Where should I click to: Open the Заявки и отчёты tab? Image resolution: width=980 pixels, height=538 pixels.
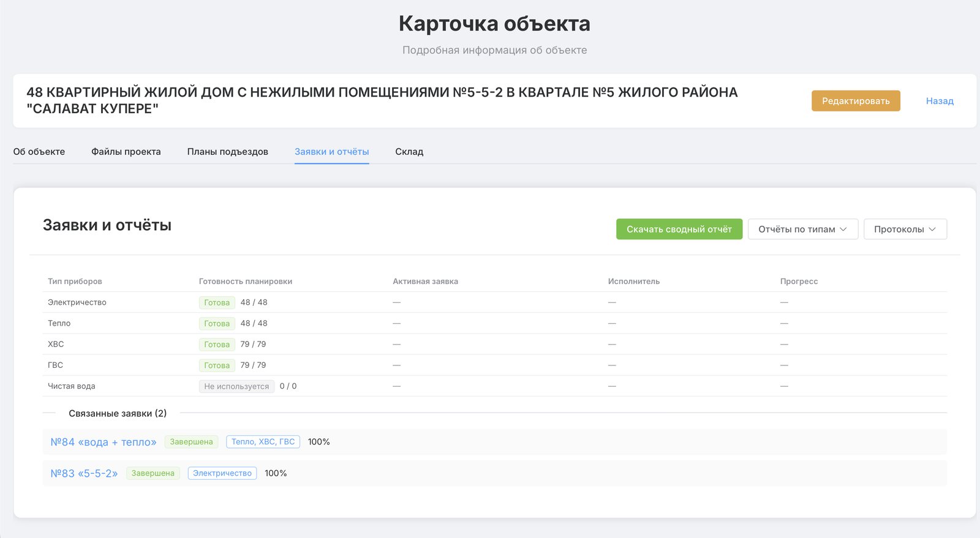point(332,152)
